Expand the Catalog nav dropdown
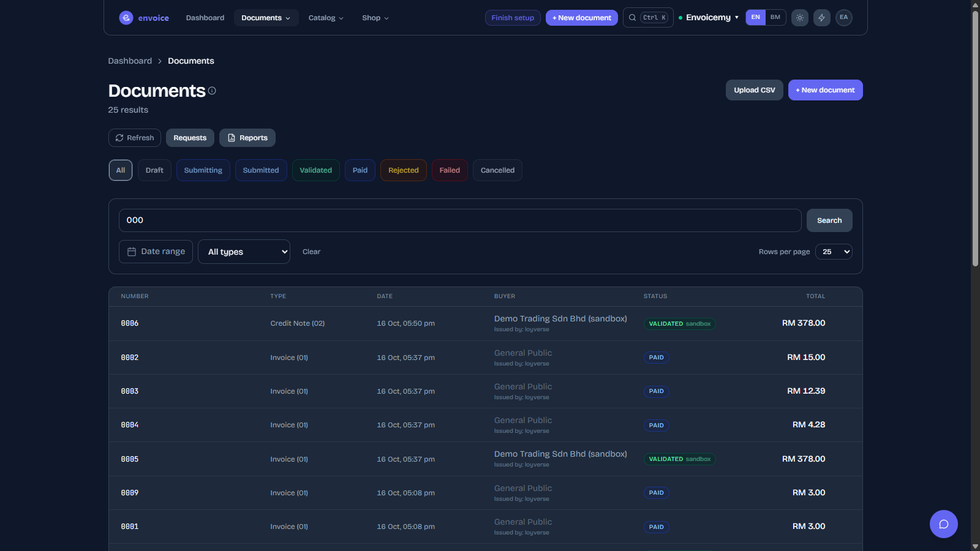 click(326, 18)
